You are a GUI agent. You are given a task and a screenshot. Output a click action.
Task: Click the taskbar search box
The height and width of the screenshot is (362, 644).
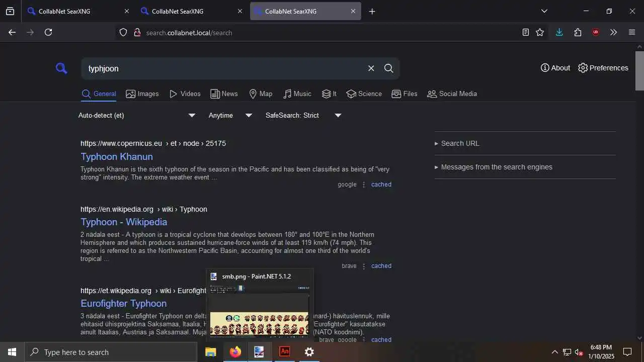tap(111, 352)
